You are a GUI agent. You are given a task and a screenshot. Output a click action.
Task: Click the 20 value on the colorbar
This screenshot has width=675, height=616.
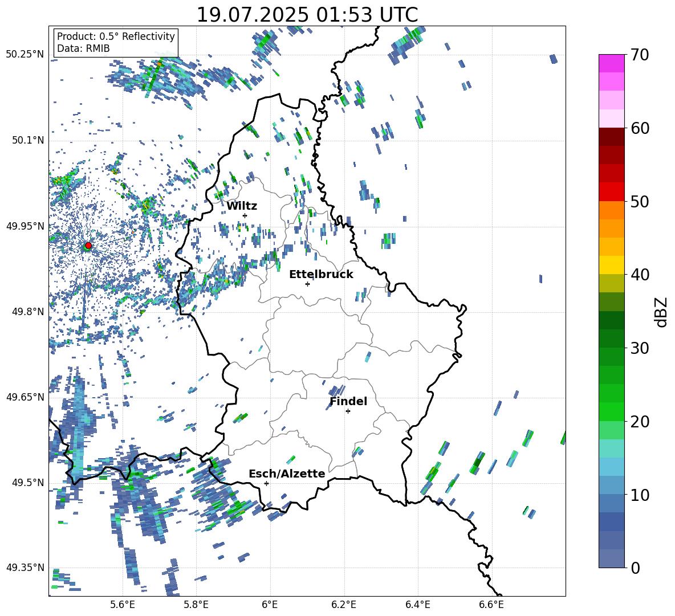[x=640, y=422]
